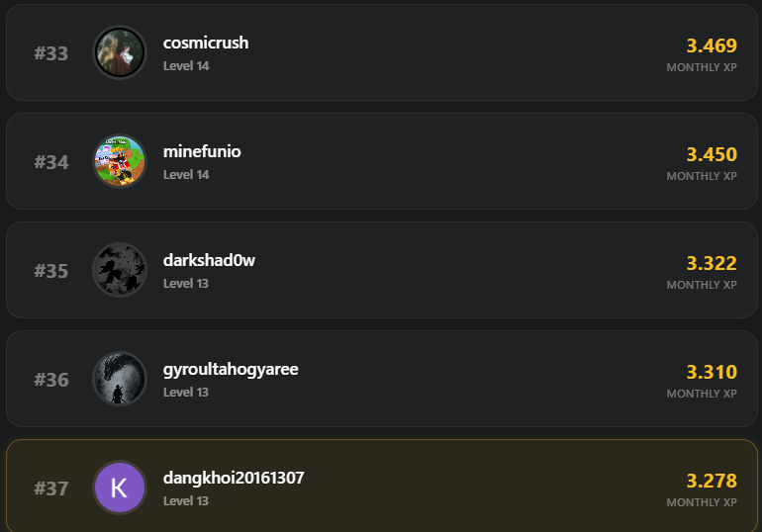
Task: Click the #33 rank number
Action: (x=51, y=53)
